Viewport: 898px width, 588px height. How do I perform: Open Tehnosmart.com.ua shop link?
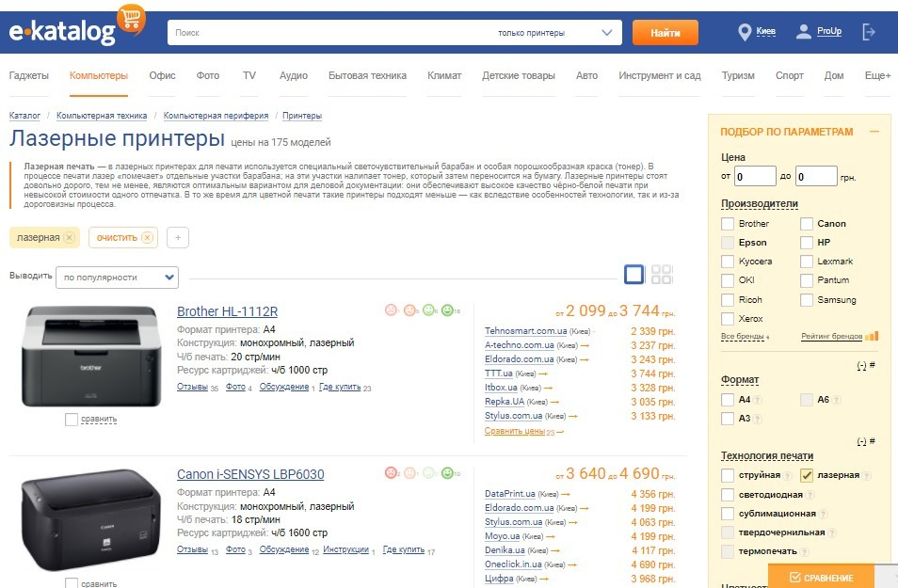click(526, 331)
